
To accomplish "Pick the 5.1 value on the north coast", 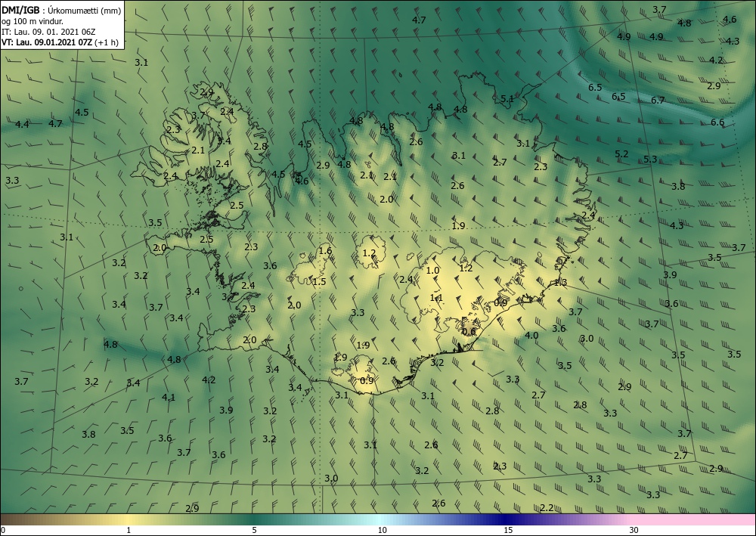I will point(507,99).
